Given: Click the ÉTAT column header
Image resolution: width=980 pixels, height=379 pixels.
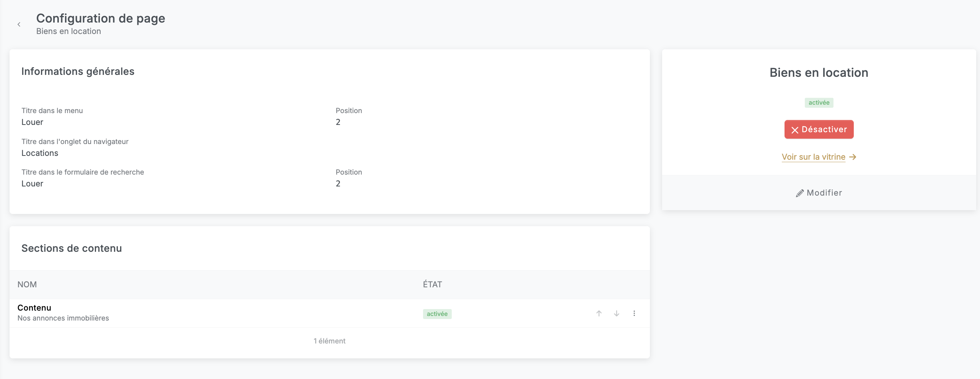Looking at the screenshot, I should (x=432, y=285).
